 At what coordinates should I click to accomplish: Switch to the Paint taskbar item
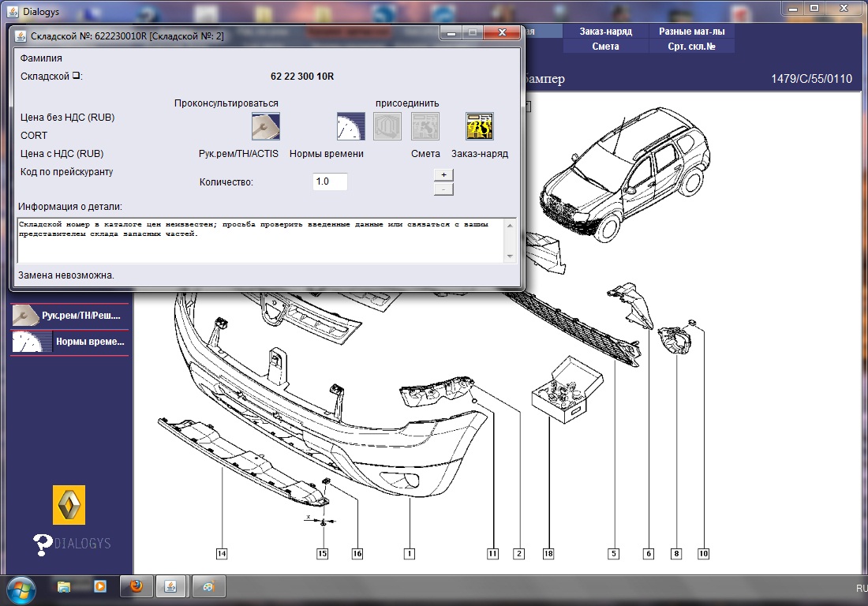click(208, 586)
